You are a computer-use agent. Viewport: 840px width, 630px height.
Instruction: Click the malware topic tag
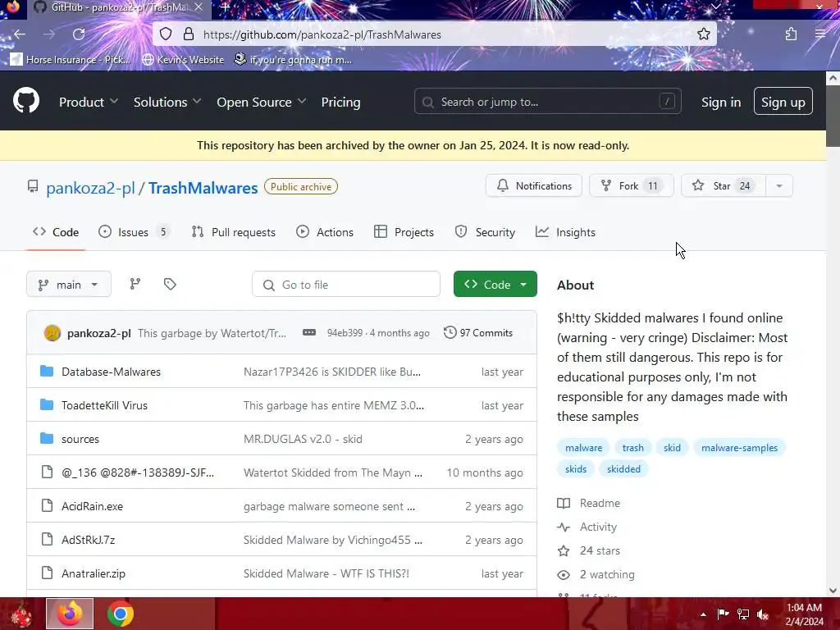[583, 447]
